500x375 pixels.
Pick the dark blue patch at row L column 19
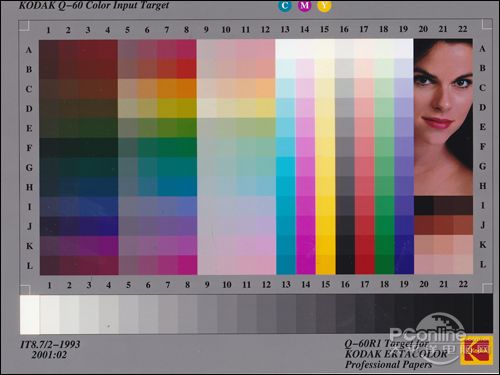(404, 265)
